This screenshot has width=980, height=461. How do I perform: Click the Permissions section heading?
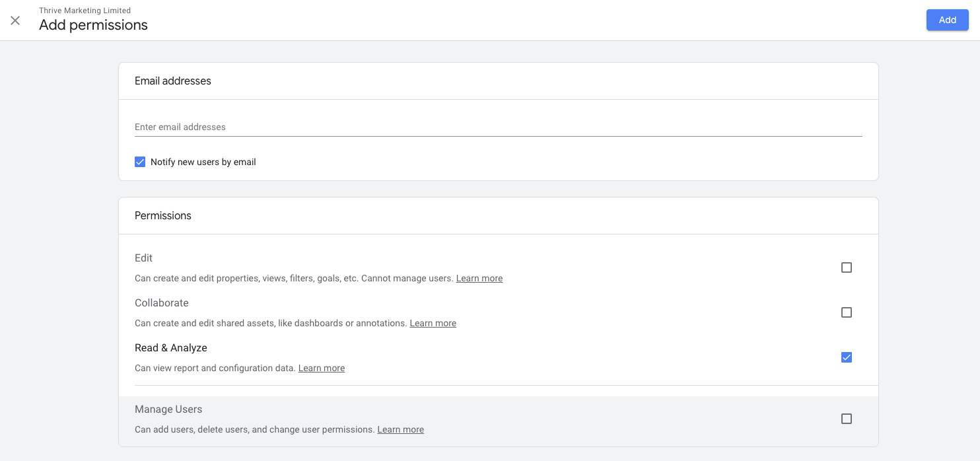point(163,215)
